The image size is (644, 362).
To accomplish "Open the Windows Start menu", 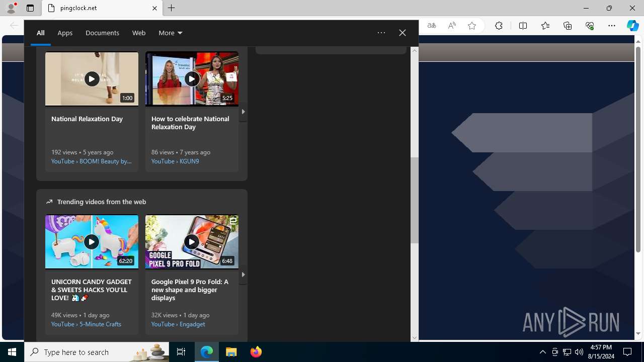I will click(12, 352).
